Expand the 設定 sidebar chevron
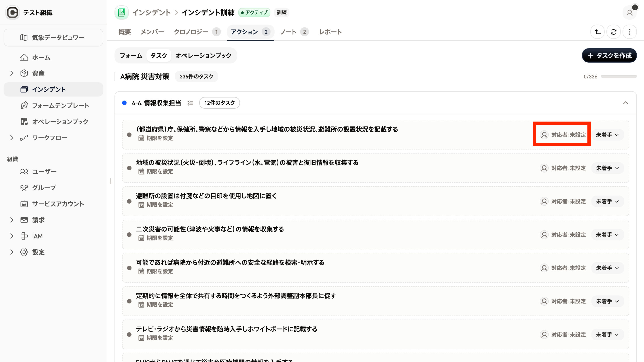The height and width of the screenshot is (362, 644). click(x=11, y=252)
